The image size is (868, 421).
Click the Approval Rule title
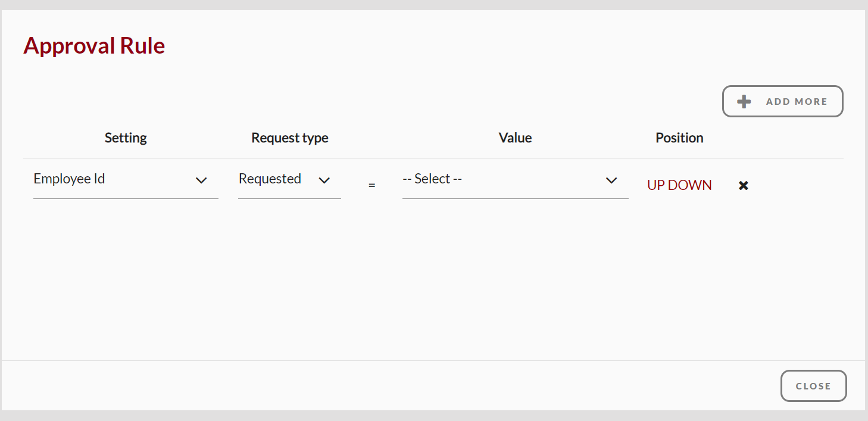coord(94,45)
